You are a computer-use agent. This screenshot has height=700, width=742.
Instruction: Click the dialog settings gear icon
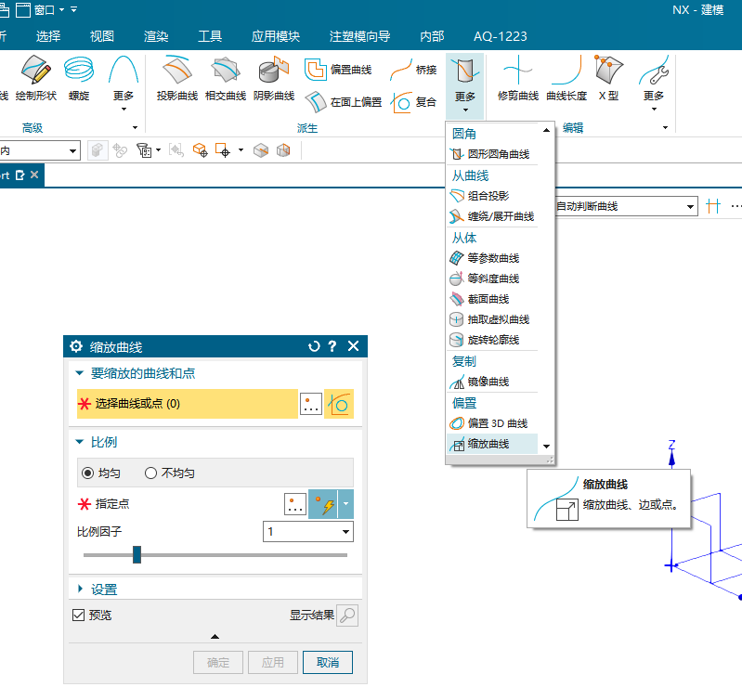point(76,346)
